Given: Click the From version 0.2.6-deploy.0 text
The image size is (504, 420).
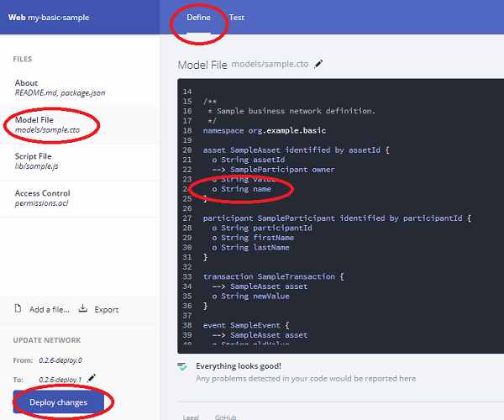Looking at the screenshot, I should point(61,360).
